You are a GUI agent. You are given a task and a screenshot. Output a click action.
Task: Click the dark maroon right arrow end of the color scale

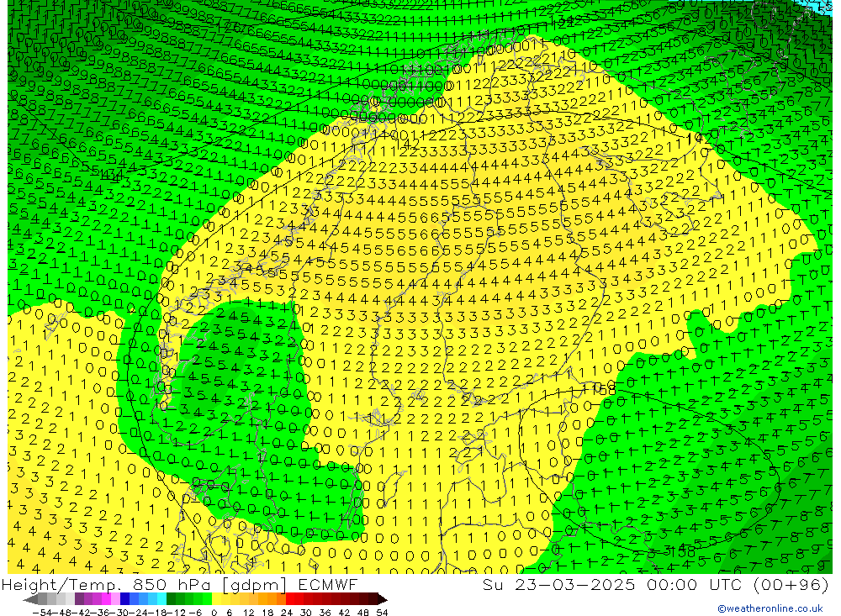pos(383,599)
